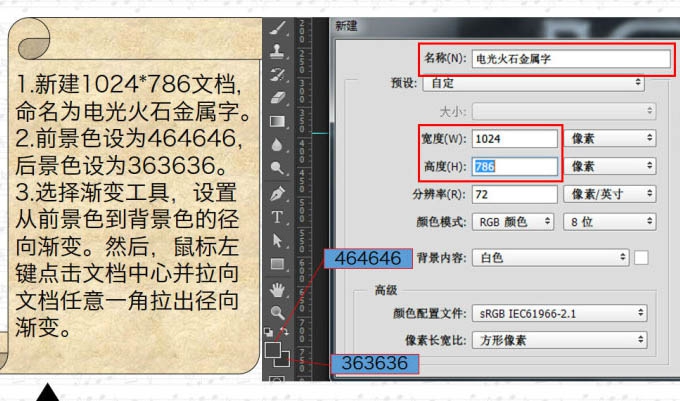Select the Gradient tool
The image size is (680, 401).
tap(278, 121)
